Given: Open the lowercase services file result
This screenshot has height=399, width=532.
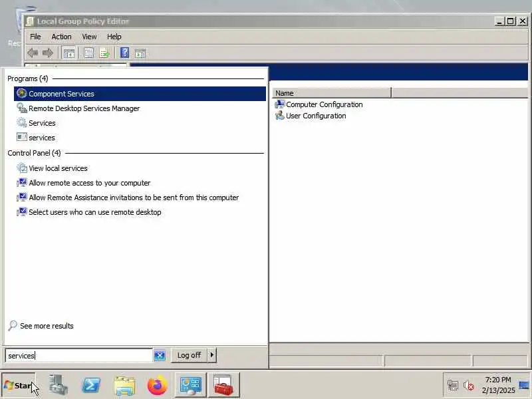Looking at the screenshot, I should coord(140,138).
